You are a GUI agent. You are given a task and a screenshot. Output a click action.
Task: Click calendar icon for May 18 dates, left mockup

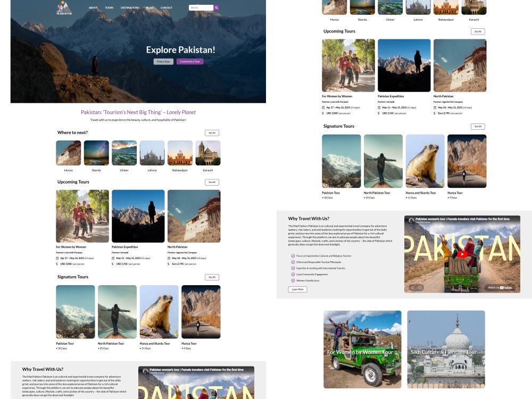tap(169, 258)
